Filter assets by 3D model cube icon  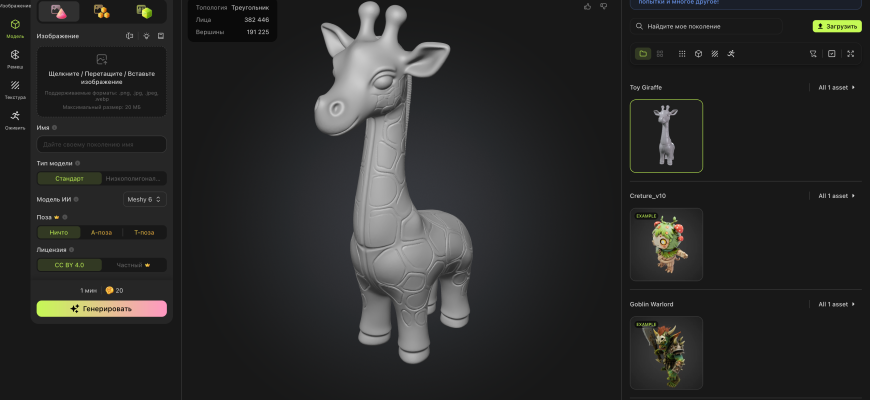tap(698, 53)
